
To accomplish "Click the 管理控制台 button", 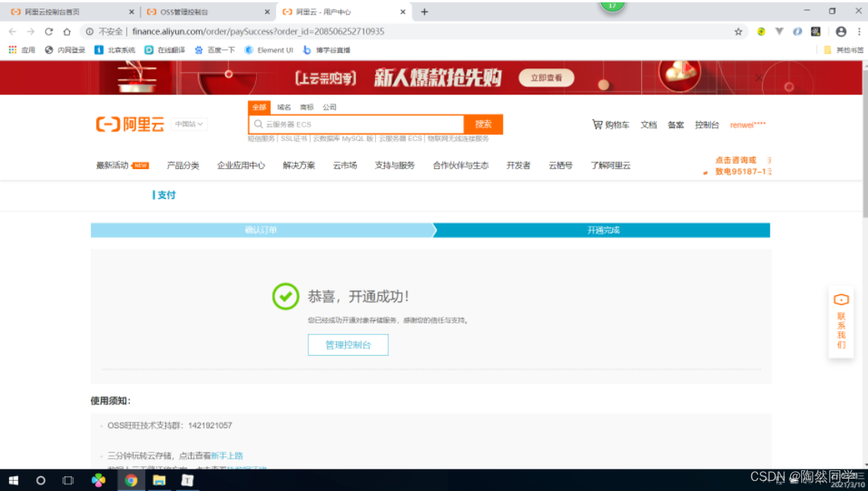I will [348, 344].
